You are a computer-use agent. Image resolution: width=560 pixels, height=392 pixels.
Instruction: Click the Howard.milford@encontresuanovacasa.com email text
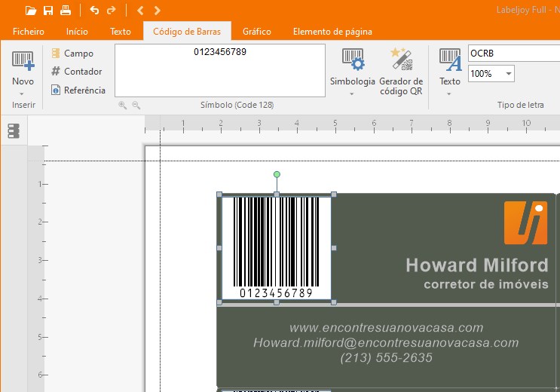[386, 343]
